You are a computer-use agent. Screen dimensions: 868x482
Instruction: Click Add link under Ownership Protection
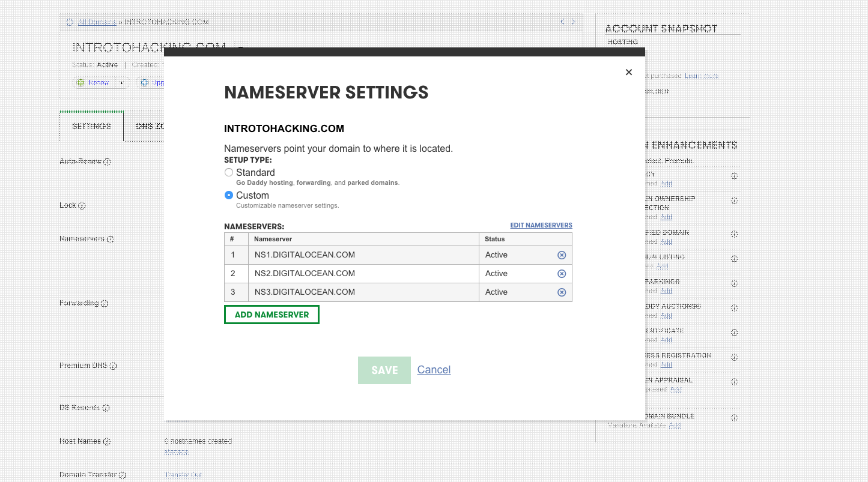tap(666, 217)
